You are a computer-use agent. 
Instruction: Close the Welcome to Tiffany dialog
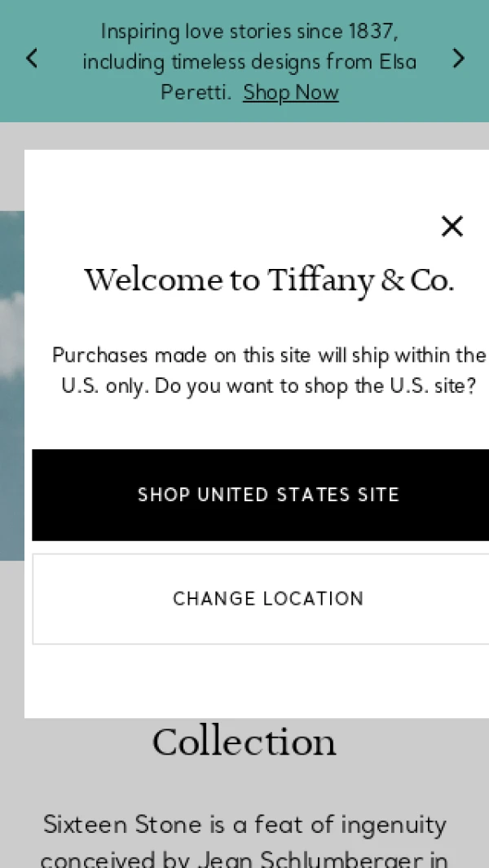tap(452, 226)
